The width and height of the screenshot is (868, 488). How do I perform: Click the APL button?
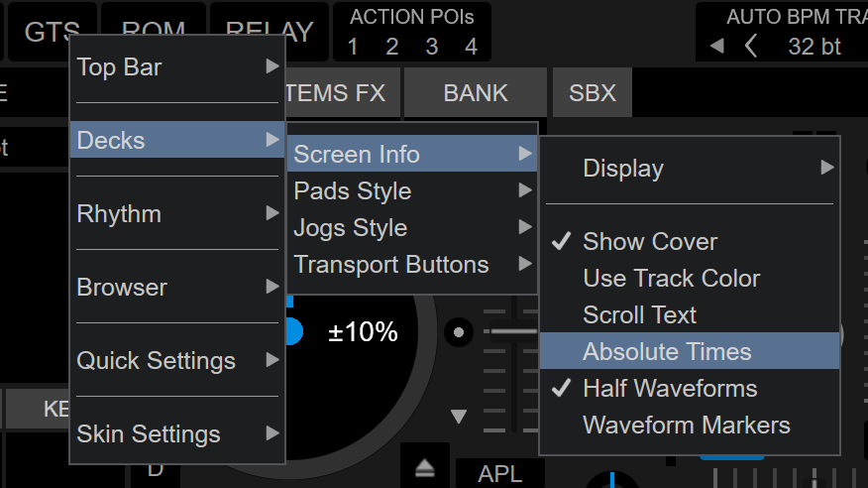coord(499,474)
